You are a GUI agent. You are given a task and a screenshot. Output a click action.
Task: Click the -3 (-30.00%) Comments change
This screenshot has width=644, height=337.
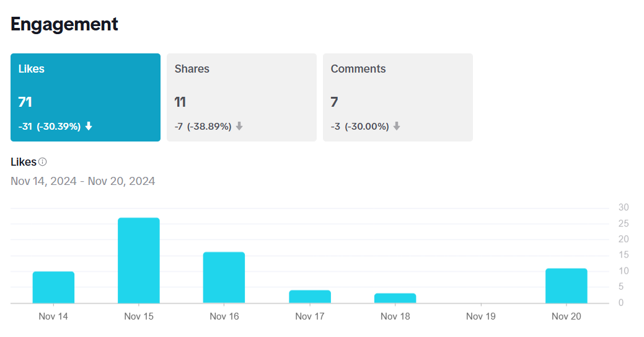click(x=360, y=126)
